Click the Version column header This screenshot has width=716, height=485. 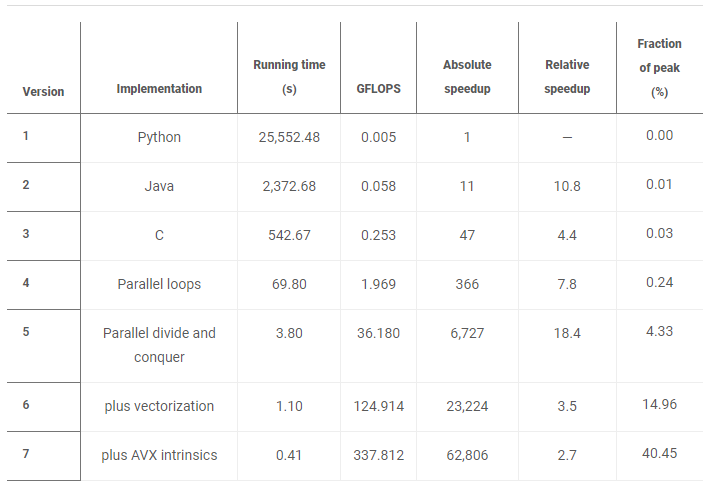43,91
